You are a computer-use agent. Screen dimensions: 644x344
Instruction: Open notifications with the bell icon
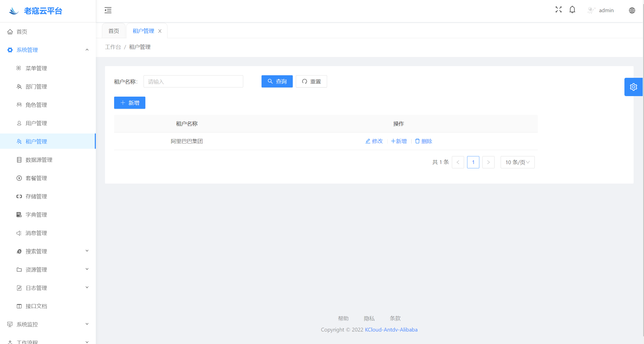coord(572,10)
